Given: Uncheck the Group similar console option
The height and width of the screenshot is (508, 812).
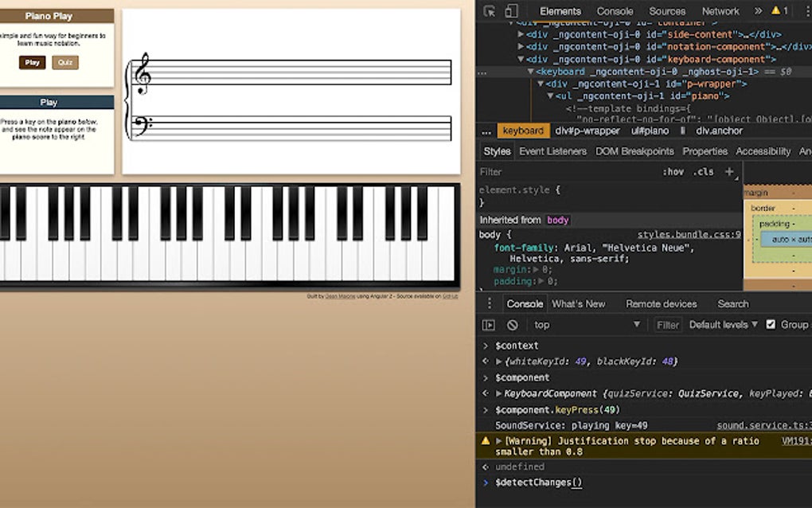Looking at the screenshot, I should [769, 324].
